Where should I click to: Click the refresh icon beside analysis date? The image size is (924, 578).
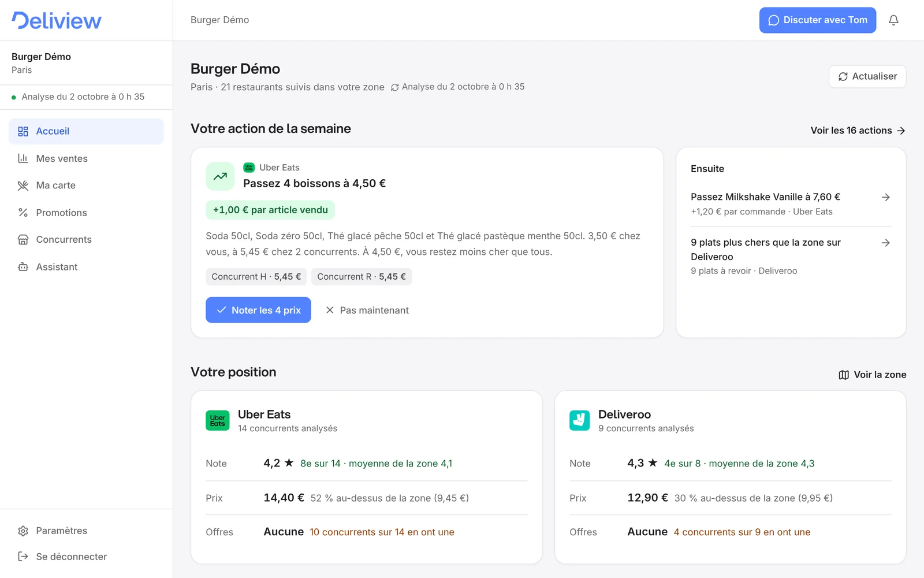[395, 87]
